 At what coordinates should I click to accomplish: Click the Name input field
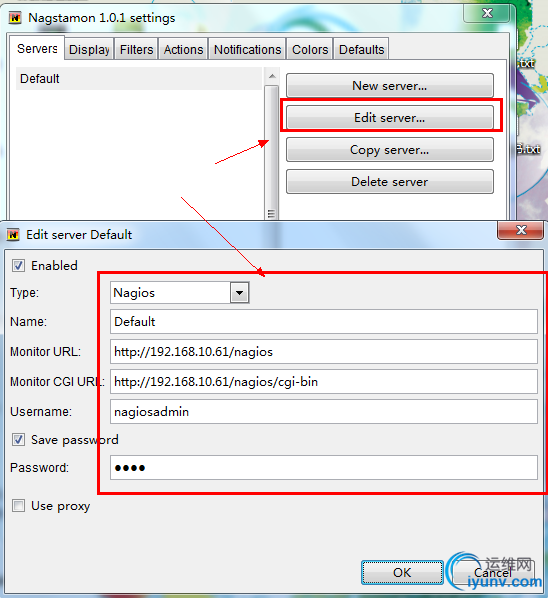(324, 322)
